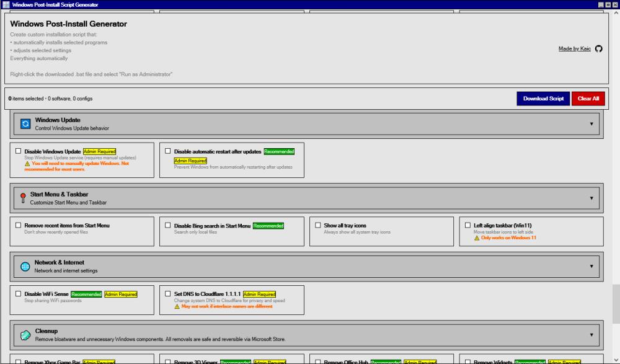Click the Admin Required badge on Set DNS to Cloudflare

click(x=259, y=295)
